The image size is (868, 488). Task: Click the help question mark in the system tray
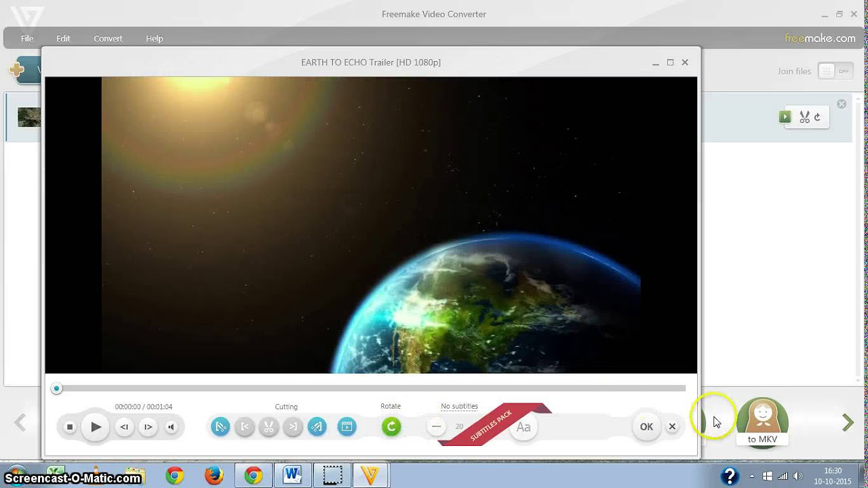coord(729,476)
